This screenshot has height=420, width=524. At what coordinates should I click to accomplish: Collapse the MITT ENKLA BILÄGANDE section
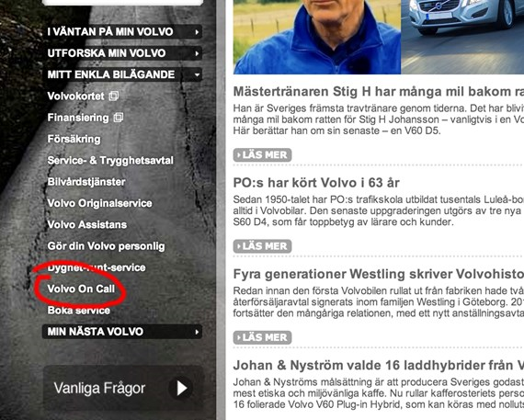pos(197,74)
